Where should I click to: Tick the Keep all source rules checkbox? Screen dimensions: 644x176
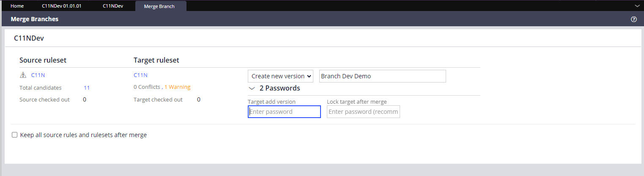pyautogui.click(x=14, y=135)
